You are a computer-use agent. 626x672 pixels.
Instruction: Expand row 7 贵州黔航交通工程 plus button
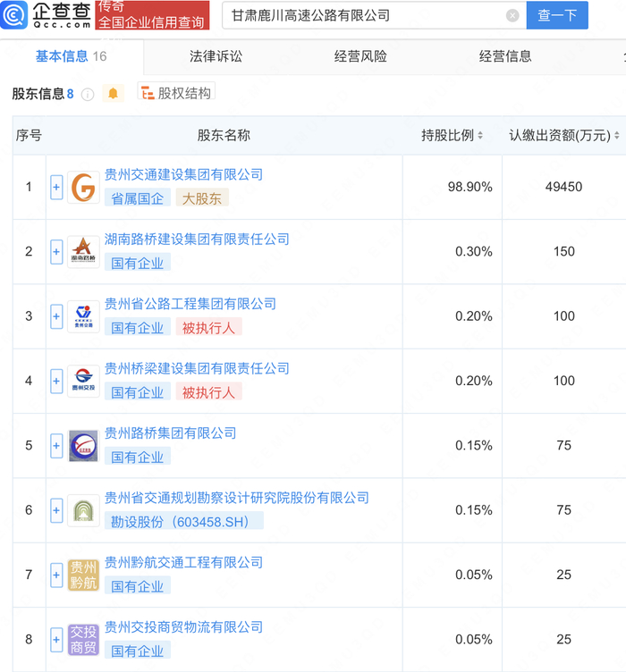pyautogui.click(x=56, y=575)
